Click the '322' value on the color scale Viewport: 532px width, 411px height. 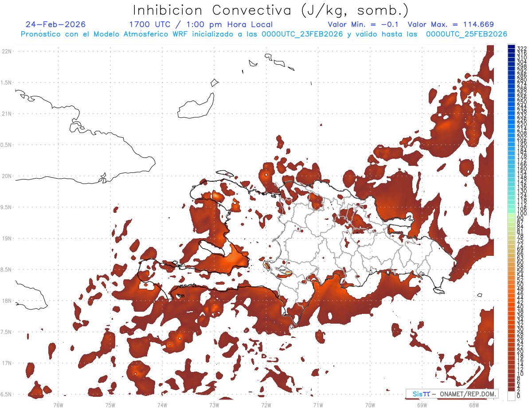point(522,48)
